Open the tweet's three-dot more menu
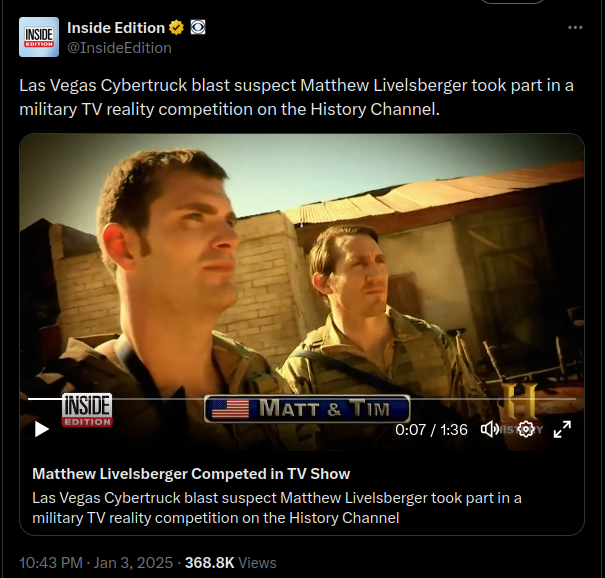The image size is (605, 578). coord(575,27)
